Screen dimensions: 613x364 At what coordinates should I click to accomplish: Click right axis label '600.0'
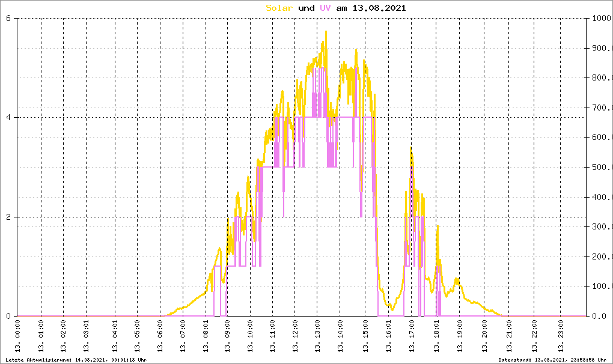[x=601, y=137]
